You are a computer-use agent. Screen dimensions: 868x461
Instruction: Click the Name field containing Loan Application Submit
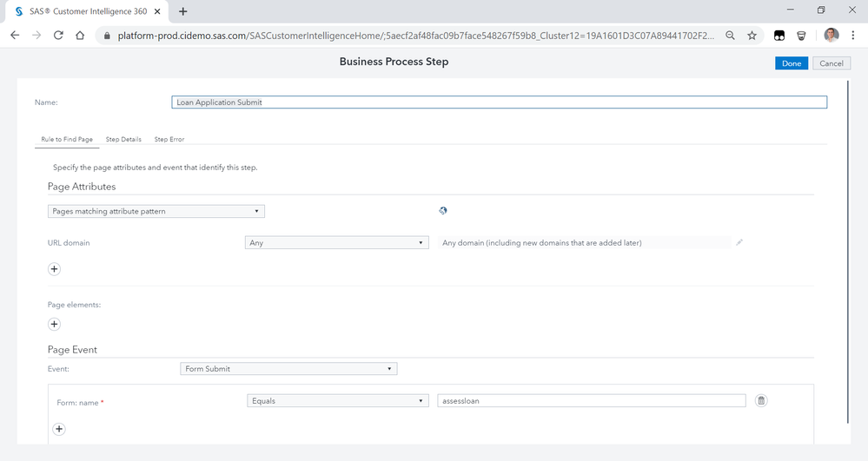click(x=500, y=102)
